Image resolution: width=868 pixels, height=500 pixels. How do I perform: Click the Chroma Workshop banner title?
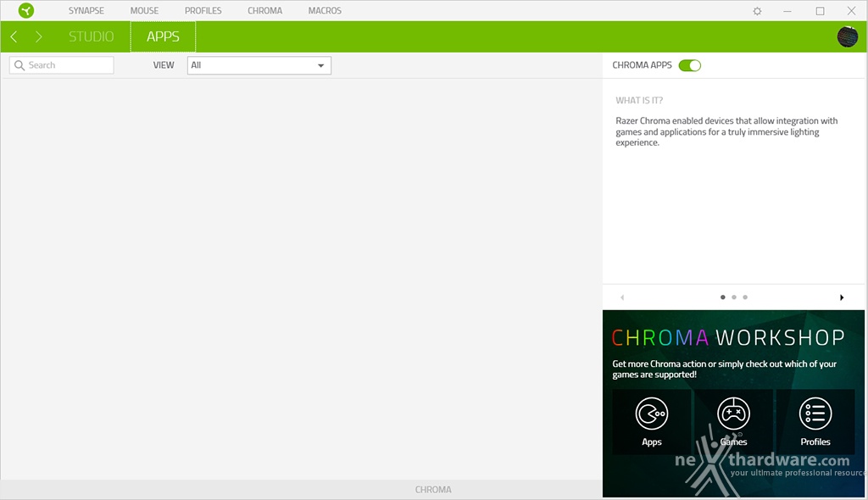click(728, 337)
